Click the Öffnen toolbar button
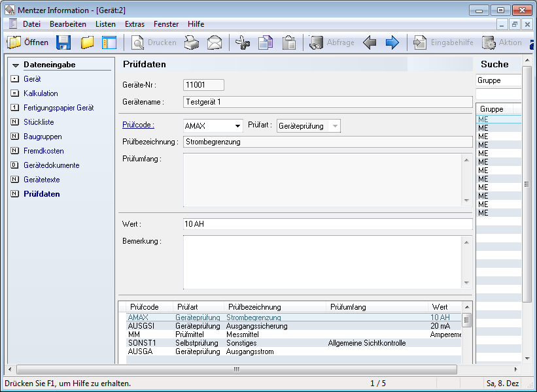The height and width of the screenshot is (392, 537). pyautogui.click(x=28, y=42)
